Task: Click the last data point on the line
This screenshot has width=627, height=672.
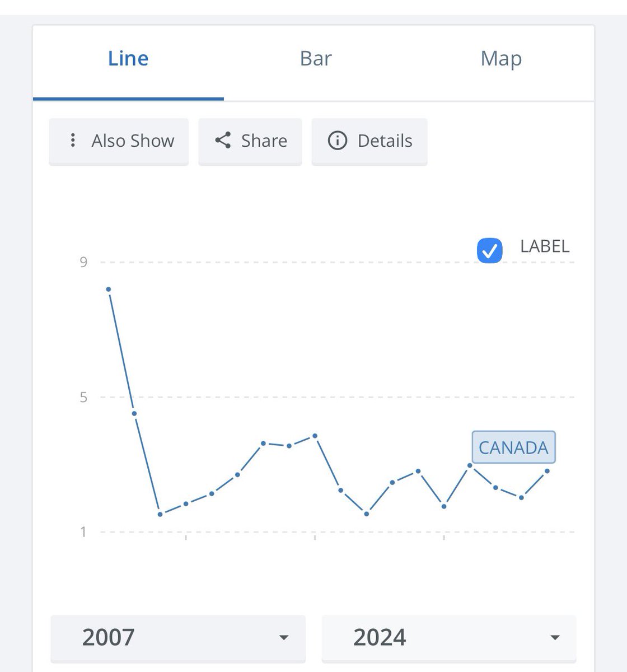Action: (547, 471)
